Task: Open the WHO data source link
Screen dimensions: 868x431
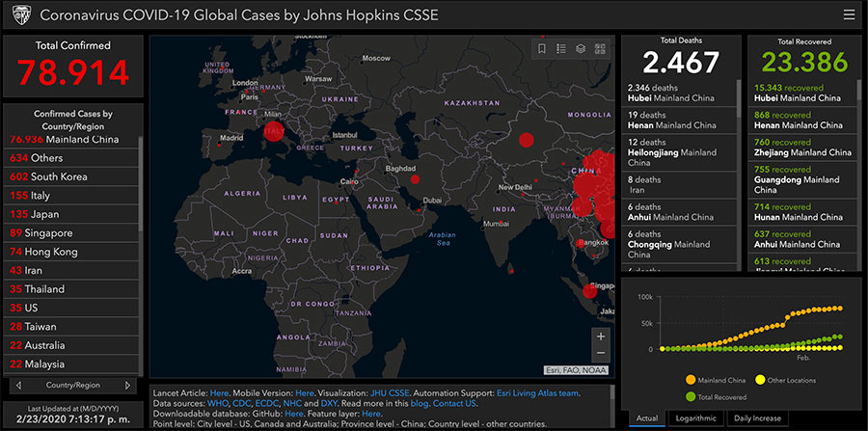Action: click(218, 403)
